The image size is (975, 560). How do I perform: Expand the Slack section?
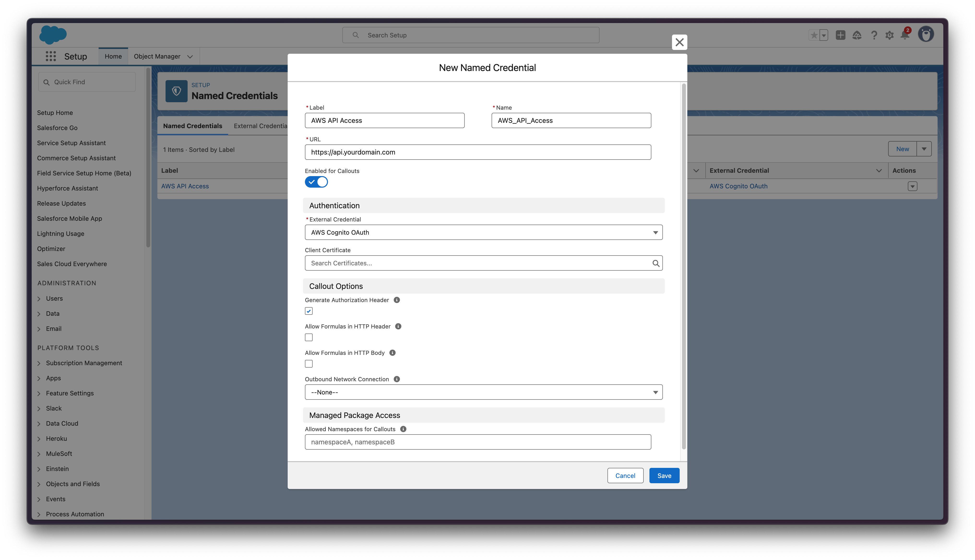[39, 408]
